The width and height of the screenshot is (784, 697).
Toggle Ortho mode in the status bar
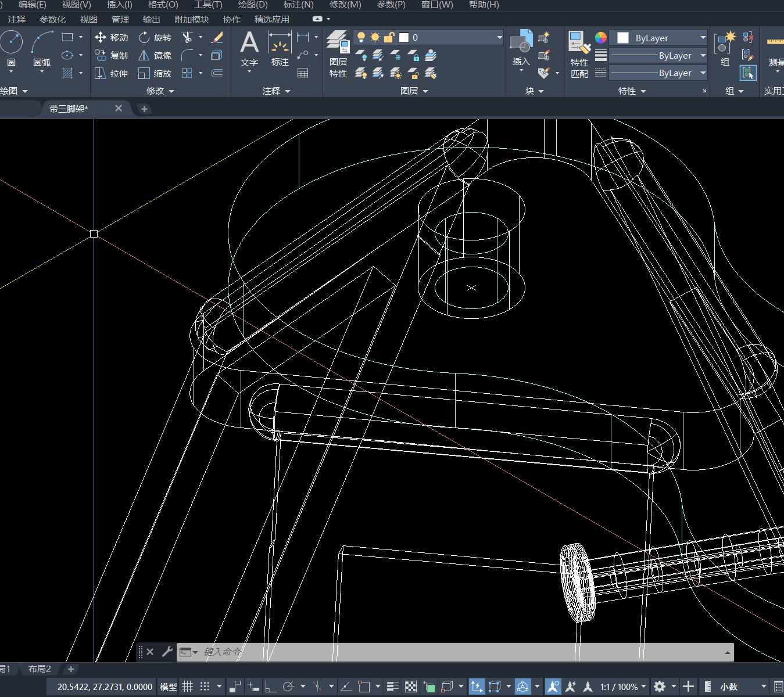tap(271, 687)
